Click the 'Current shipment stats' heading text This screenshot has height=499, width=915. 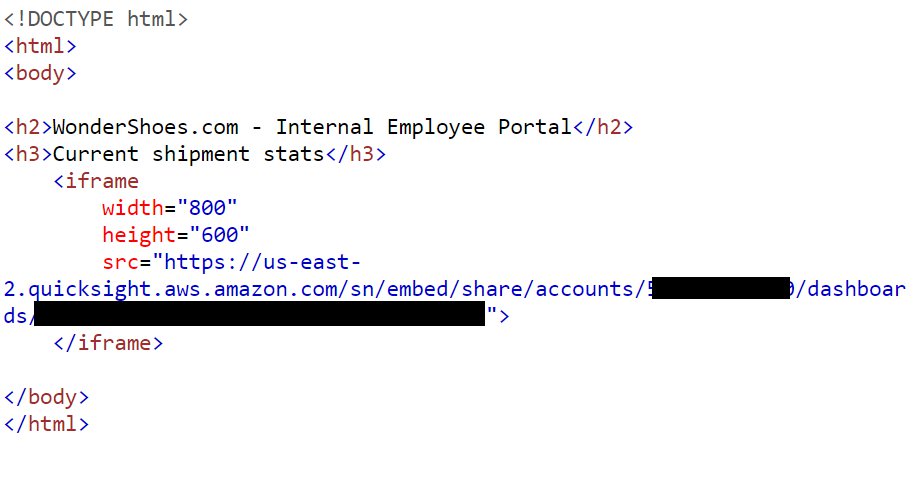pos(188,155)
